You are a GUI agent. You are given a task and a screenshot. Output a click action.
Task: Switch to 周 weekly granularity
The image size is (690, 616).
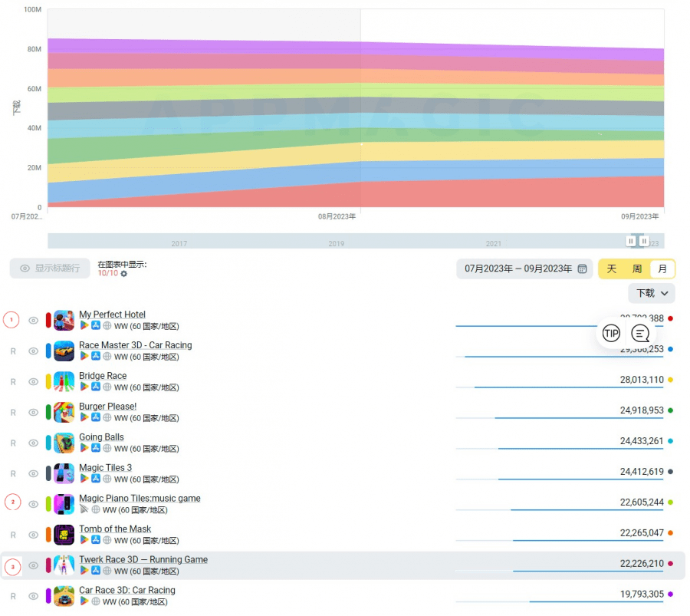pos(637,268)
